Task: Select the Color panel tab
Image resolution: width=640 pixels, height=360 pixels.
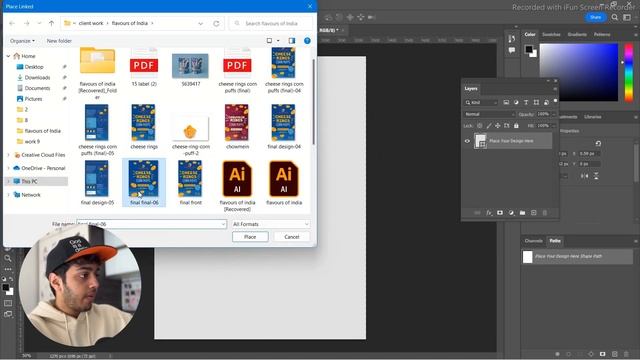Action: click(x=530, y=35)
